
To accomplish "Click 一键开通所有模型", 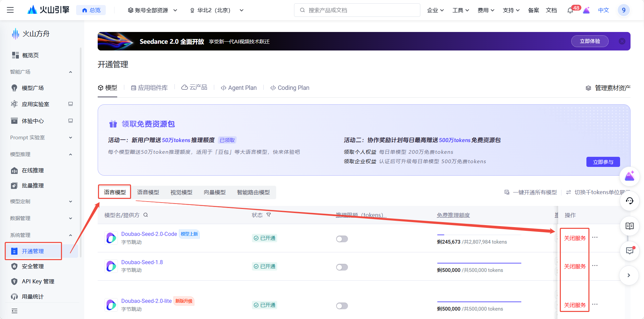I will [x=530, y=192].
